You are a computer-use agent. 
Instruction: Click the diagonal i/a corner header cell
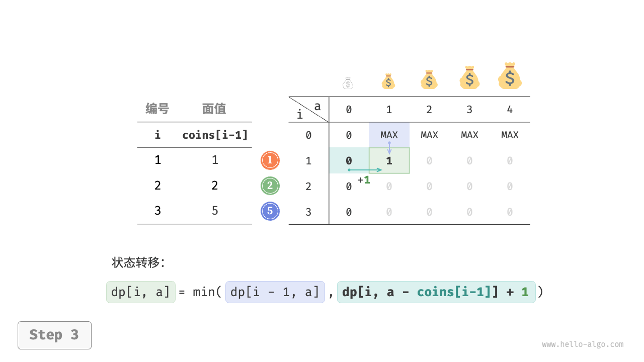[308, 110]
